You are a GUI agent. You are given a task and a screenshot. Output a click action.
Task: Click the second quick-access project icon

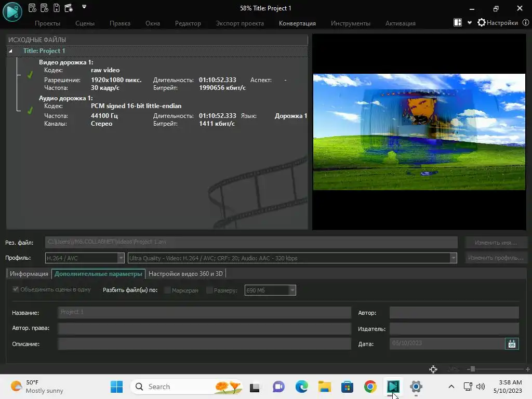point(45,7)
